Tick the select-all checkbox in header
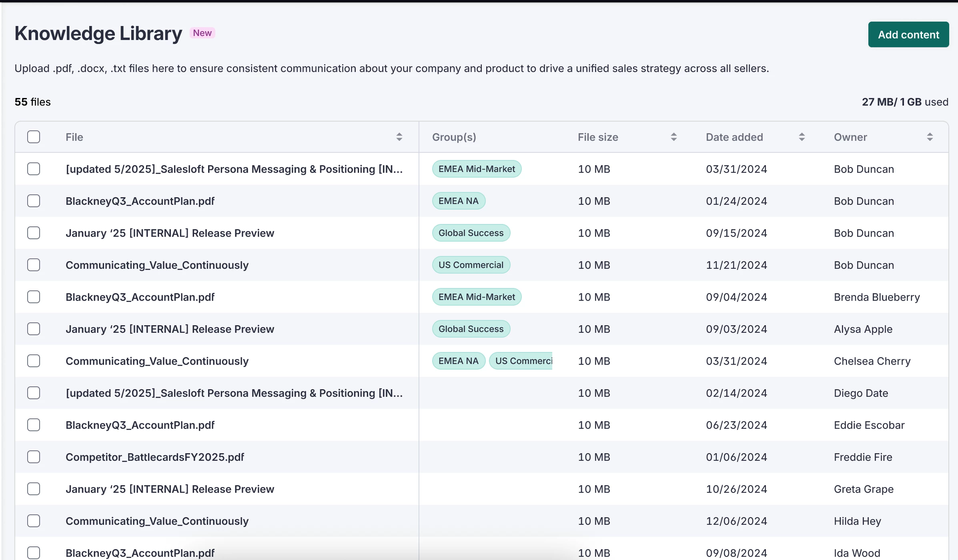This screenshot has width=958, height=560. (34, 137)
